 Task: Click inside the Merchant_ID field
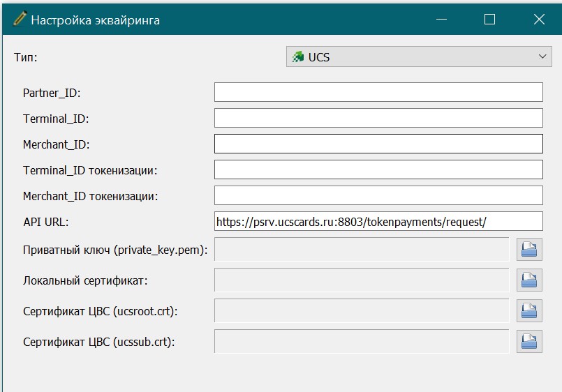[378, 144]
